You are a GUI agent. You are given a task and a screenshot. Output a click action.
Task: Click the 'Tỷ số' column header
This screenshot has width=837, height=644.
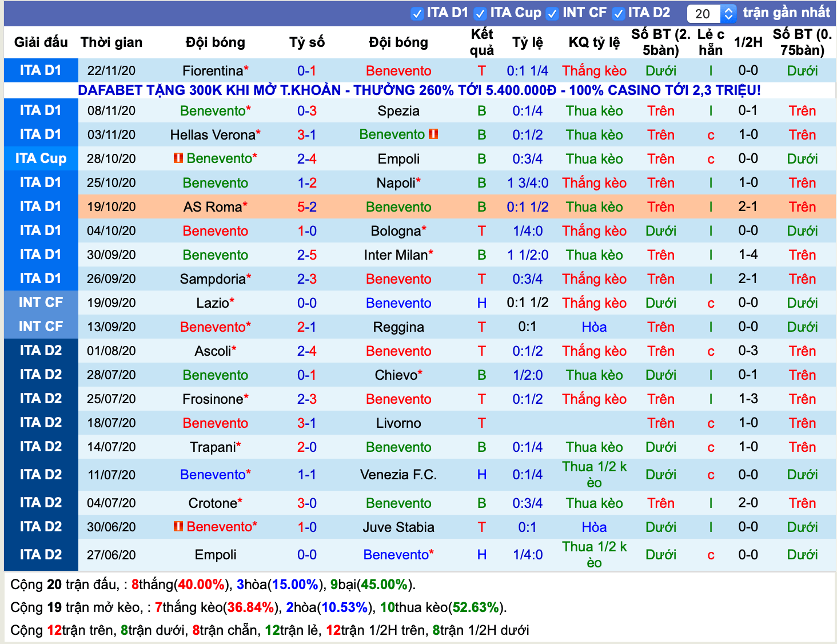point(307,42)
